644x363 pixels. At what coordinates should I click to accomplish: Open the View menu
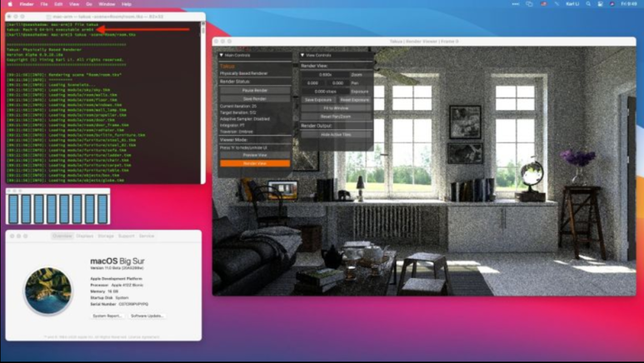click(x=74, y=4)
